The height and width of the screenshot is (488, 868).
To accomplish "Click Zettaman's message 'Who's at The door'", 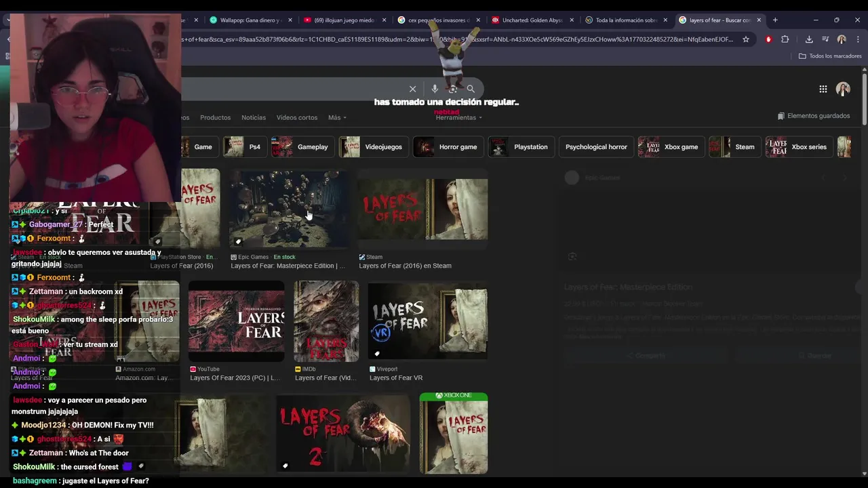I will pyautogui.click(x=71, y=453).
